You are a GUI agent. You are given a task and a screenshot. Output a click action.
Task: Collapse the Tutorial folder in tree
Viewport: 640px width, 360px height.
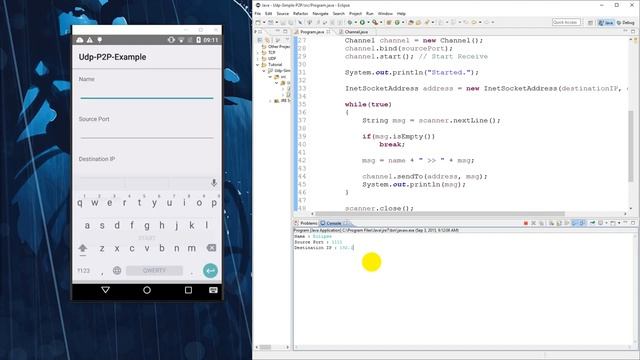pos(258,64)
